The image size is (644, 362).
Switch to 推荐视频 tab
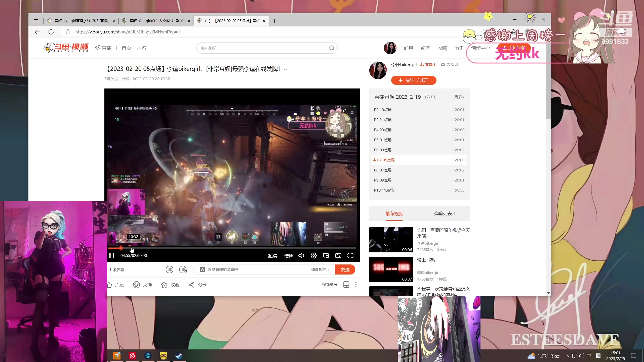[394, 214]
